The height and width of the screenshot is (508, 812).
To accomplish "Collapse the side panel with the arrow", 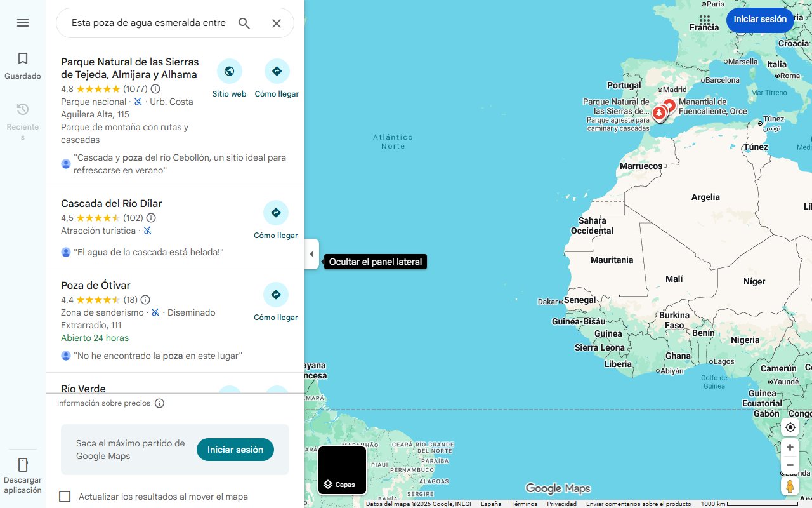I will (311, 254).
